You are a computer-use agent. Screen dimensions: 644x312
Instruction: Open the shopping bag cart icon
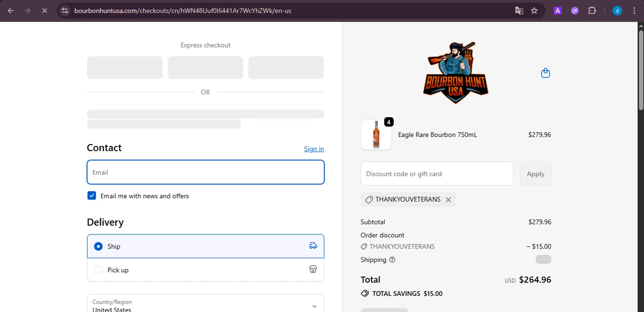tap(546, 73)
